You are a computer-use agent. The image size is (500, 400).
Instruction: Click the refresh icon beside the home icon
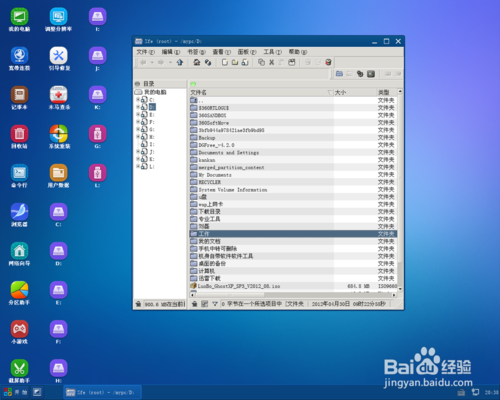point(208,62)
